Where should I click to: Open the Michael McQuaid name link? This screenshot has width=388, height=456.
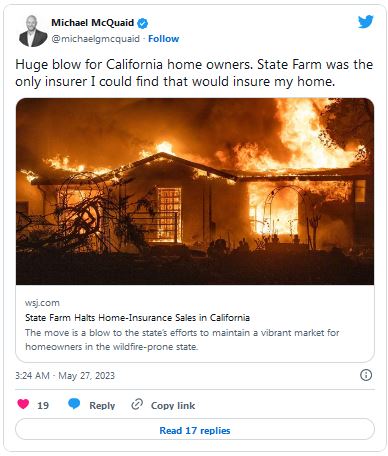tap(92, 23)
